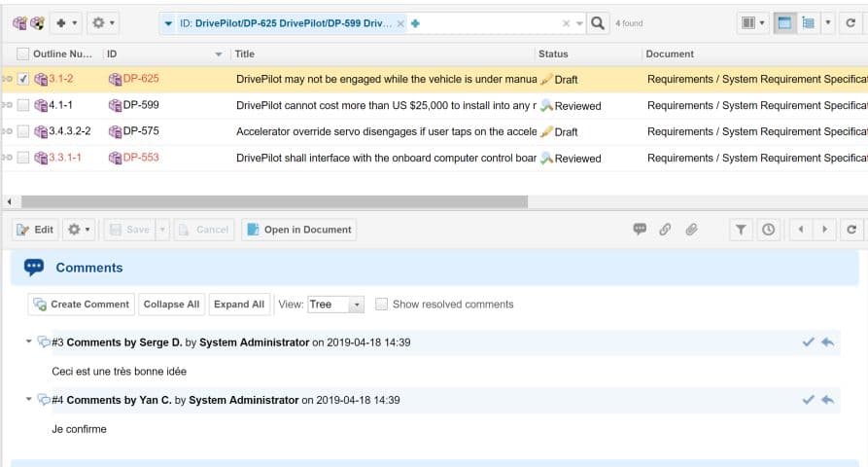Resolve comment #3 with the checkmark icon

(x=808, y=342)
